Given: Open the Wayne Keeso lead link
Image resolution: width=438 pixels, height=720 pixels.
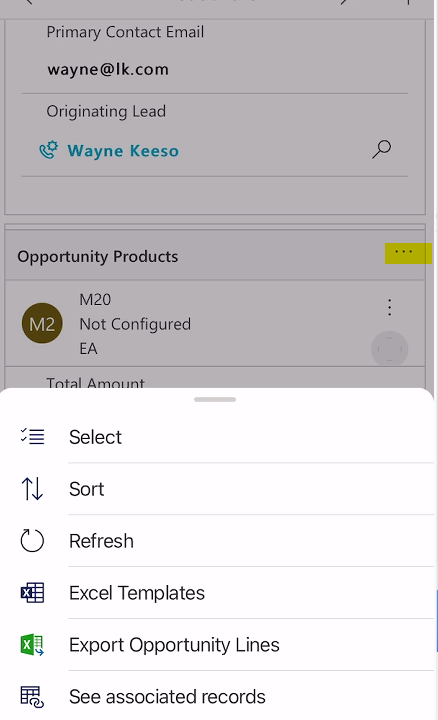Looking at the screenshot, I should click(123, 151).
